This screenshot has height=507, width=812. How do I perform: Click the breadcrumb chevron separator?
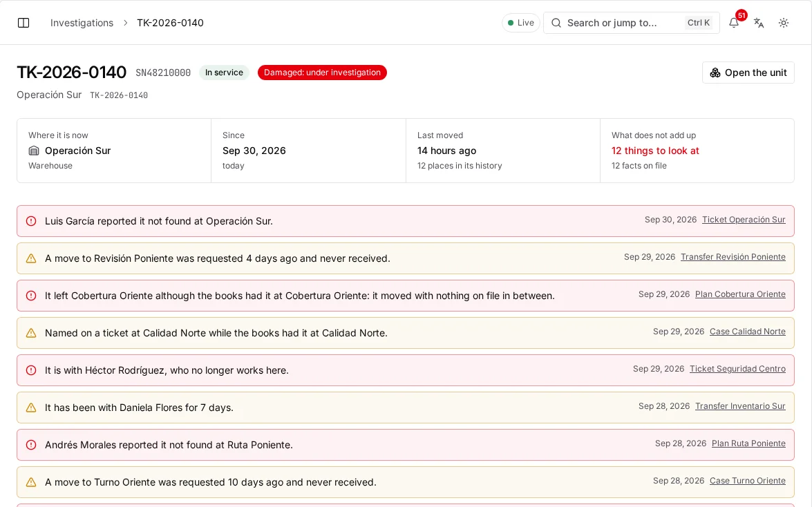pos(125,23)
